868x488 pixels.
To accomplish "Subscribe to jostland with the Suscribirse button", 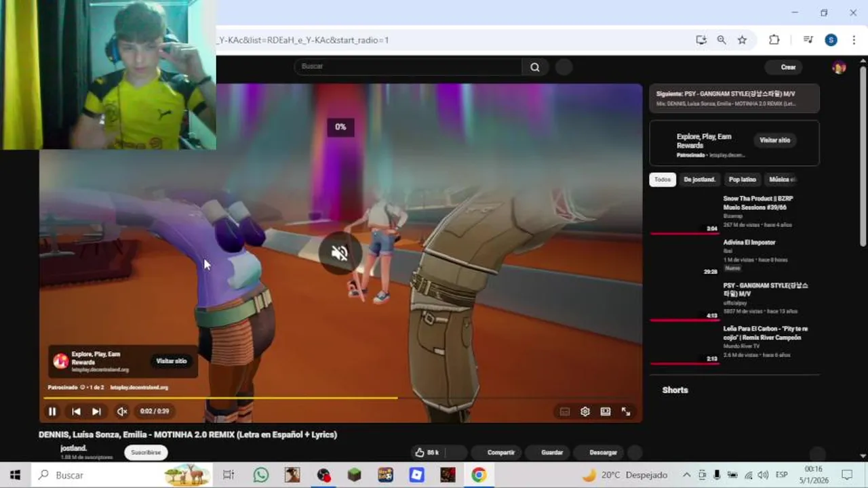I will (x=146, y=452).
